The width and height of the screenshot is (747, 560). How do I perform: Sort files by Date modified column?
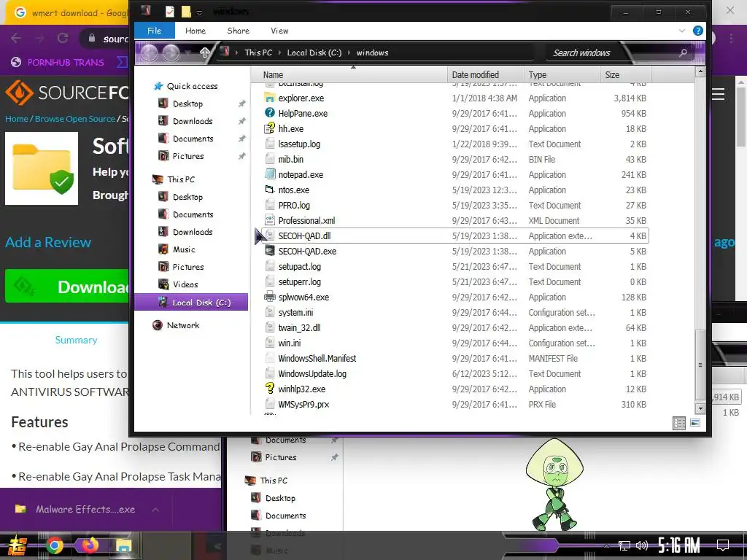[x=485, y=75]
